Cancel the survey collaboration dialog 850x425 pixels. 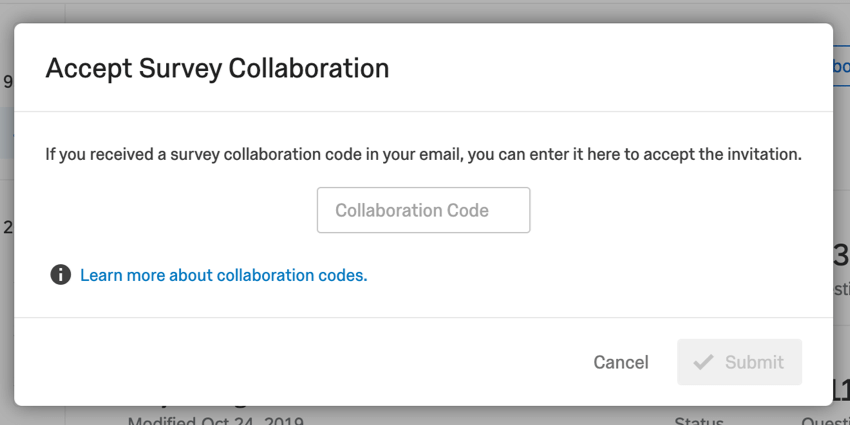tap(621, 362)
